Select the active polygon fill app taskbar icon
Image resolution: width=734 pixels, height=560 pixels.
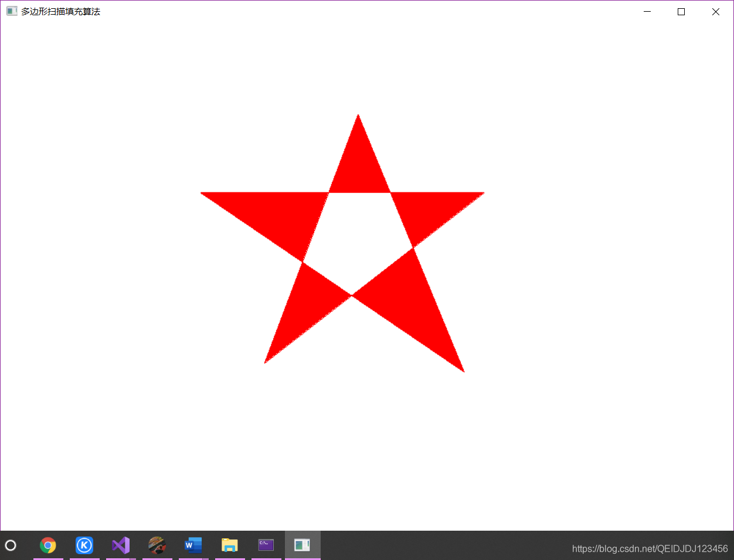point(303,545)
